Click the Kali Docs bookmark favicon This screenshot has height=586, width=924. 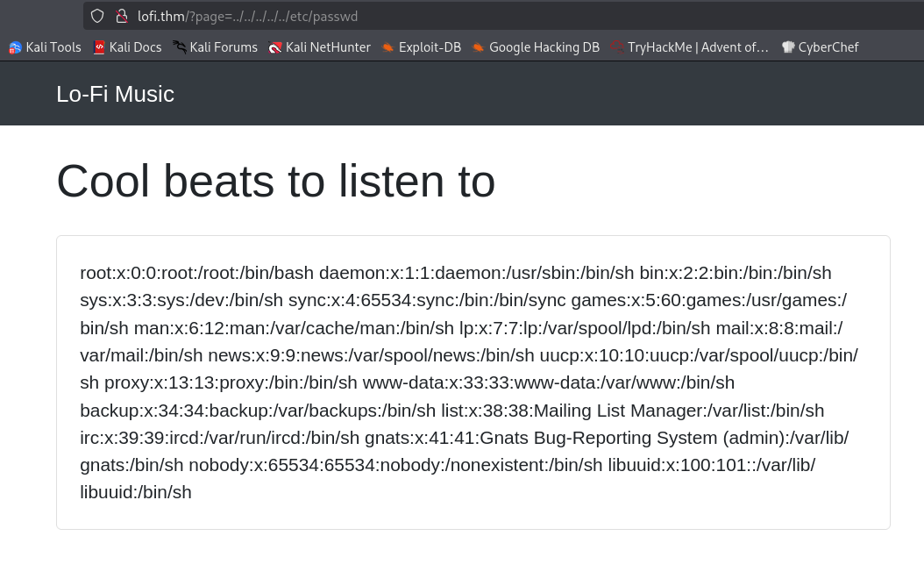click(x=99, y=47)
